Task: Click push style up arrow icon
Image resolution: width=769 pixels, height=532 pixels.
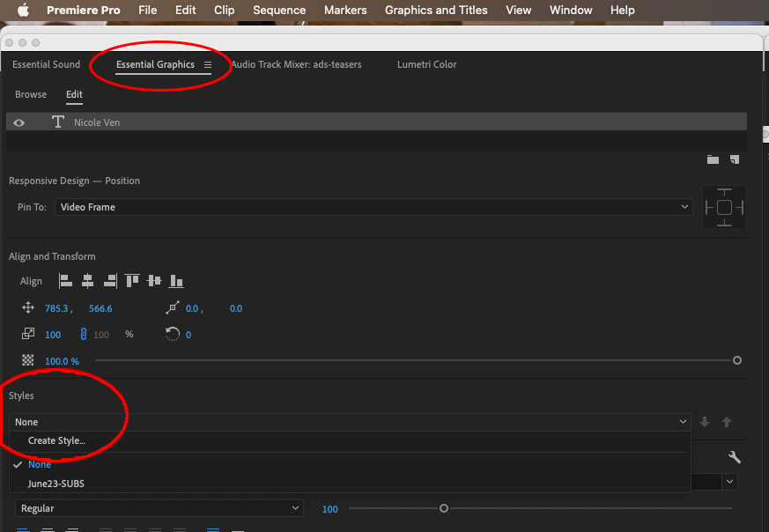Action: (727, 422)
